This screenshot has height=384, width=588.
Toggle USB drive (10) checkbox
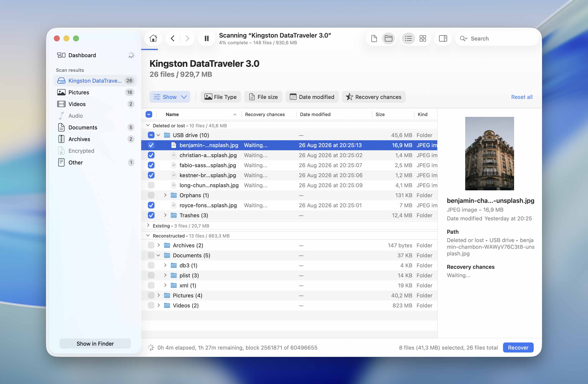(x=151, y=135)
